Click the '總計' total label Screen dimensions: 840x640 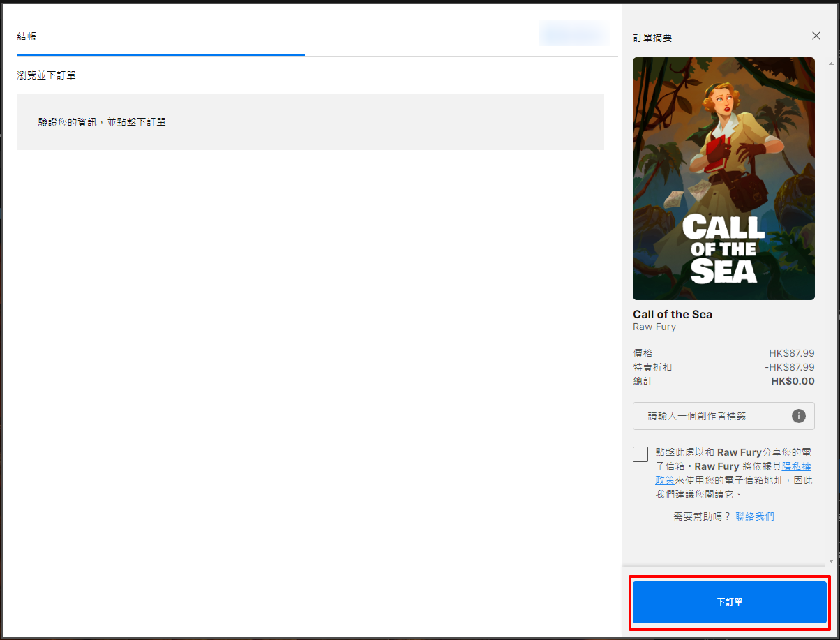click(x=643, y=381)
